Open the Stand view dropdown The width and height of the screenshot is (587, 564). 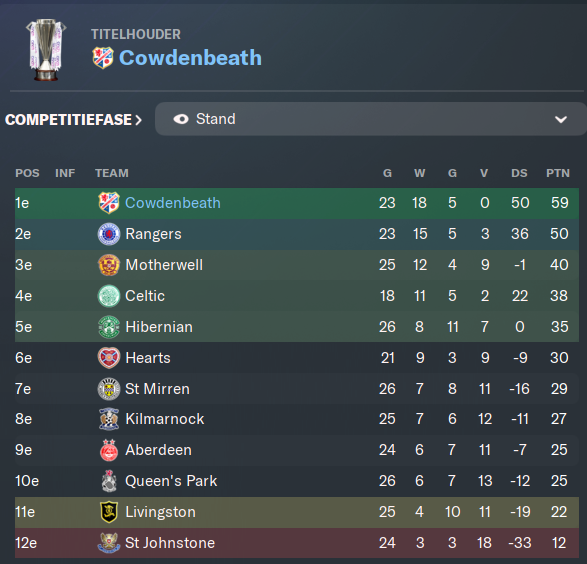[371, 119]
